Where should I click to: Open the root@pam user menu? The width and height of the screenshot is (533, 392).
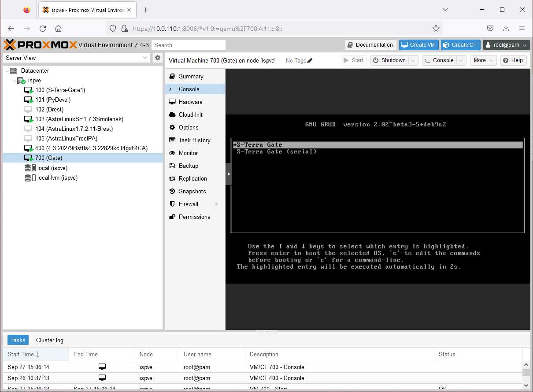pyautogui.click(x=507, y=45)
